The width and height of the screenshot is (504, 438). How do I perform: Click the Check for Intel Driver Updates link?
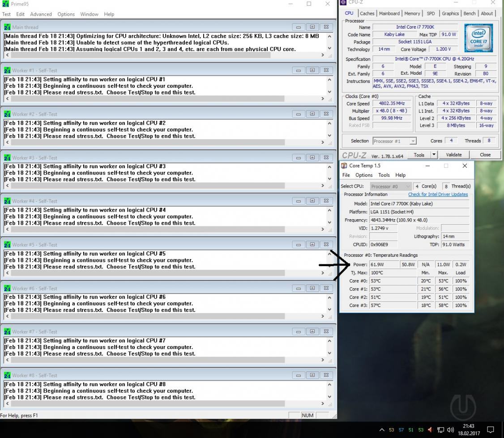point(438,195)
